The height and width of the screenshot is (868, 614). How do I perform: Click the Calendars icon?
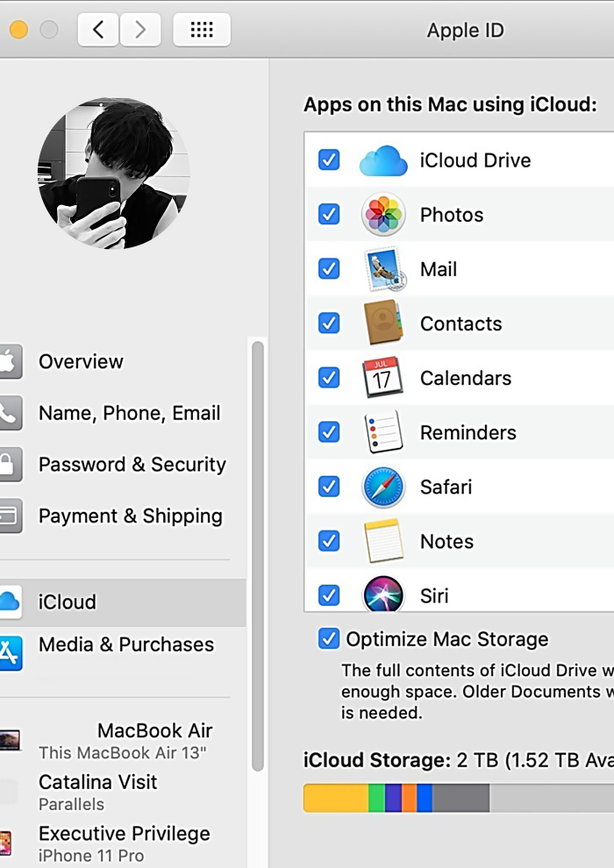tap(382, 377)
